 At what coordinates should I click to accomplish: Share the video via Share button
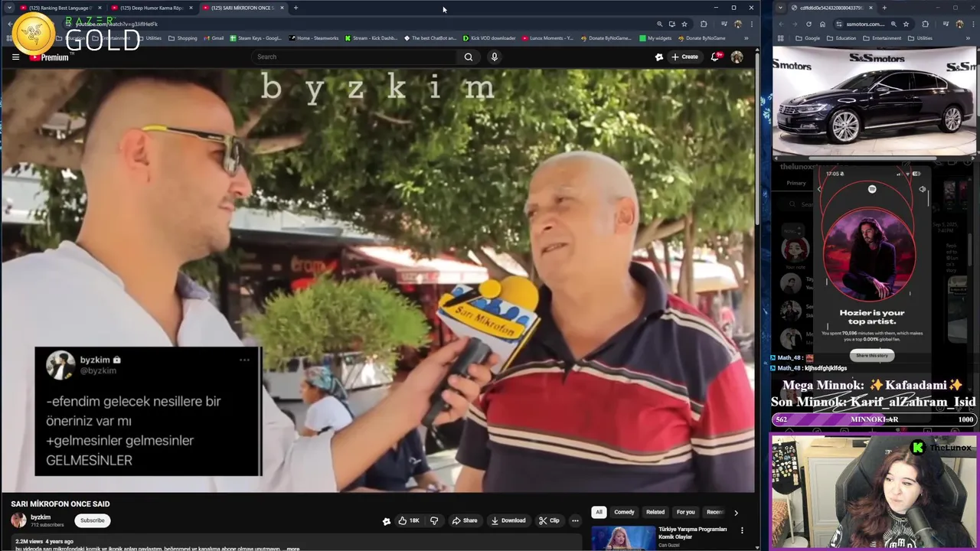click(x=464, y=520)
